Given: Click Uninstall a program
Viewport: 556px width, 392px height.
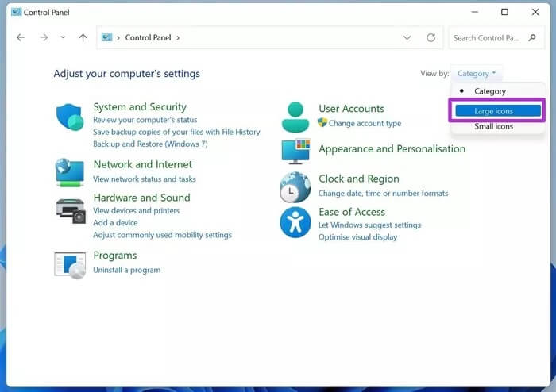Looking at the screenshot, I should 126,270.
